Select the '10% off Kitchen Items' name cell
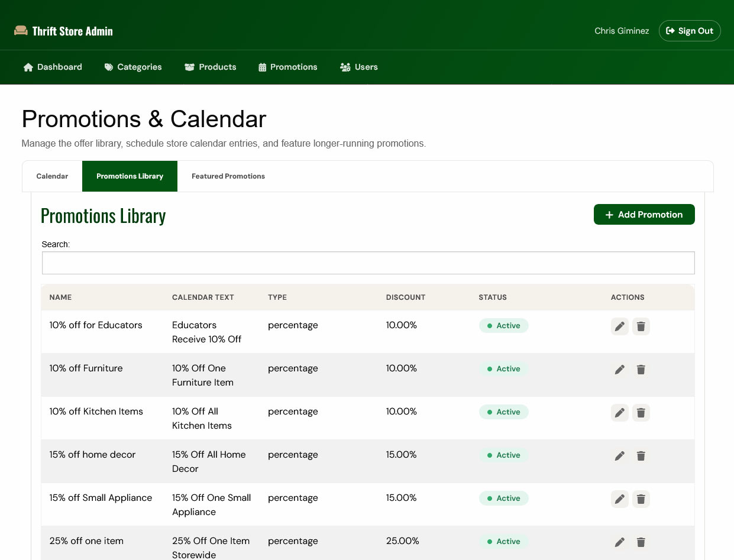The width and height of the screenshot is (734, 560). click(96, 412)
